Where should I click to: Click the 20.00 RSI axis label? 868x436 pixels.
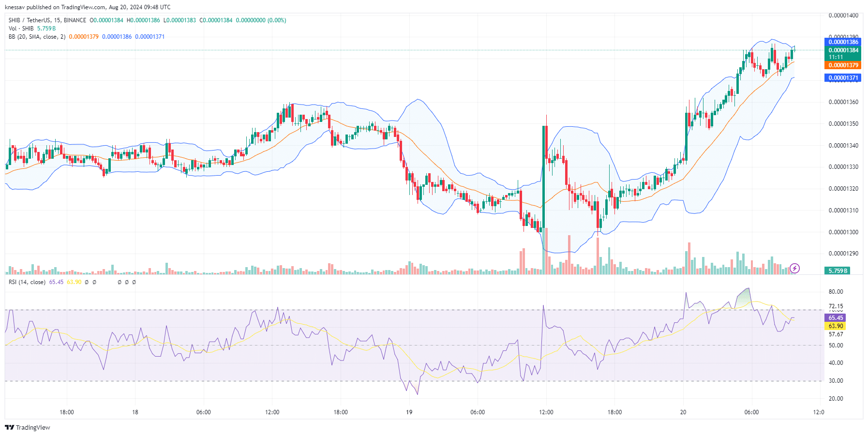[x=836, y=399]
